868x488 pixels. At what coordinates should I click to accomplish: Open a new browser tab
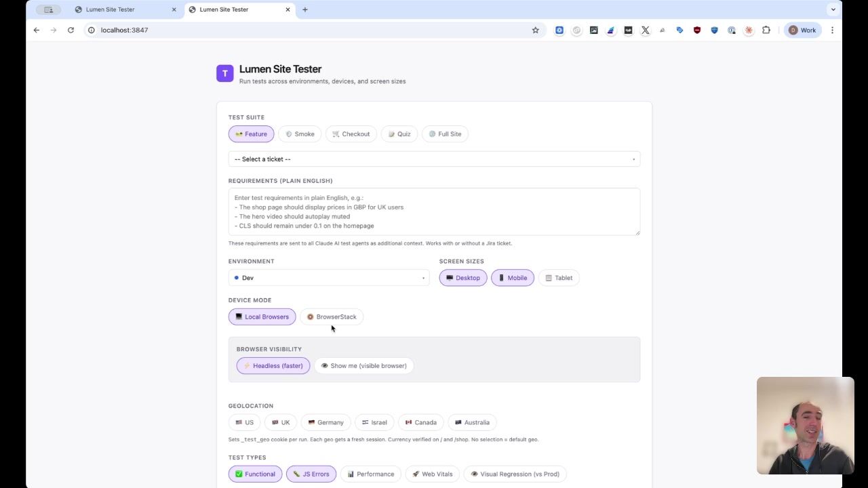click(305, 9)
